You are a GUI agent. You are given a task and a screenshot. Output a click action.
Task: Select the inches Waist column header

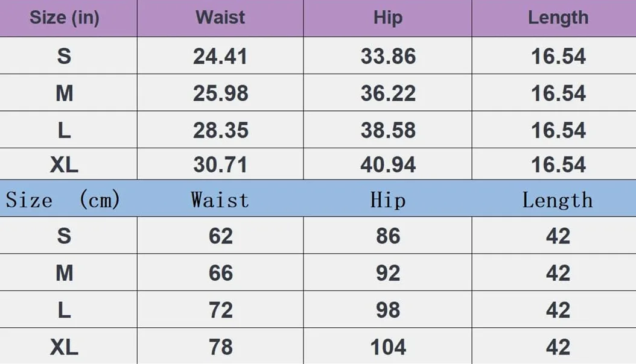pos(220,18)
